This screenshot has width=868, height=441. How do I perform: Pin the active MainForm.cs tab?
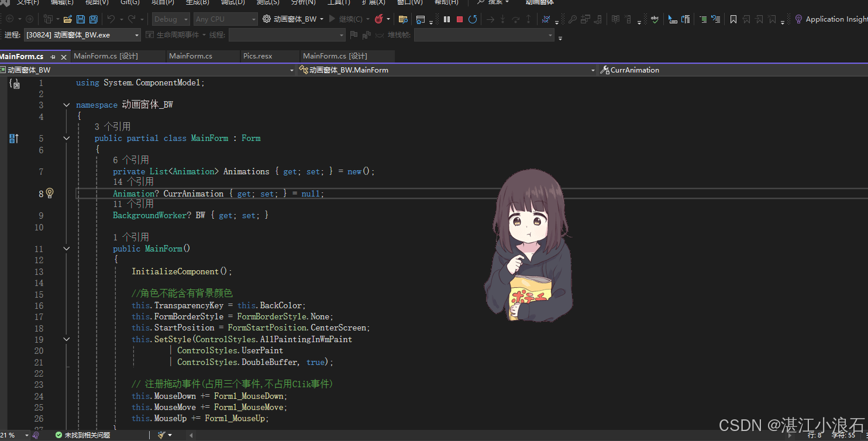pos(53,57)
